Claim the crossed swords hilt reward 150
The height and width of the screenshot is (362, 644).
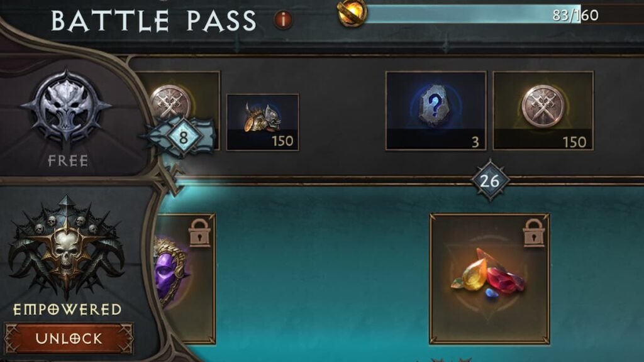point(543,111)
